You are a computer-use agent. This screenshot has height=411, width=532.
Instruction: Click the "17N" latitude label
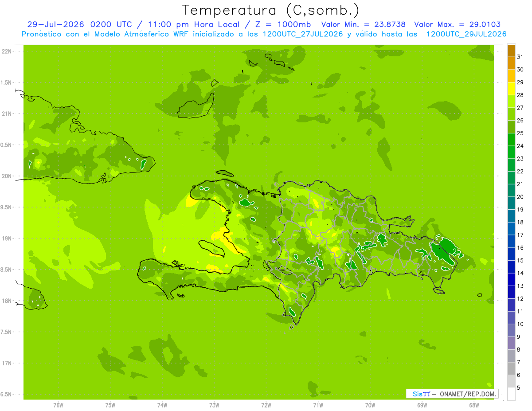tap(7, 363)
